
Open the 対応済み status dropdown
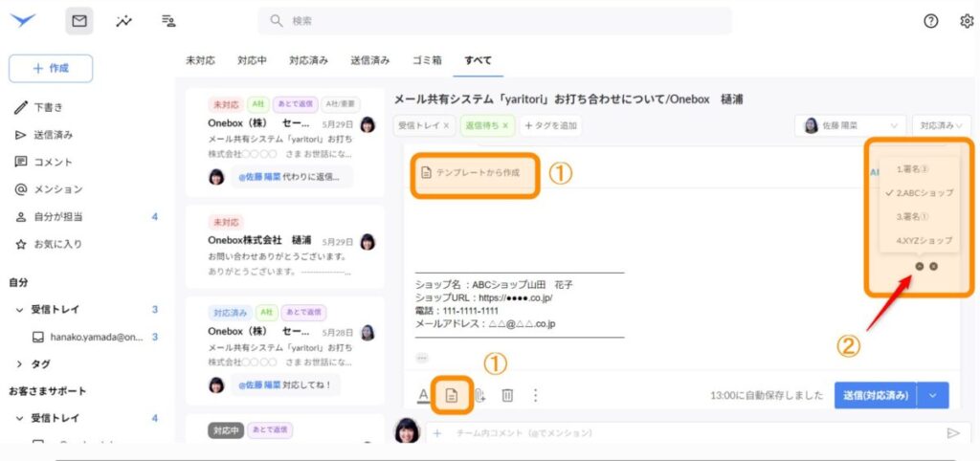coord(941,125)
